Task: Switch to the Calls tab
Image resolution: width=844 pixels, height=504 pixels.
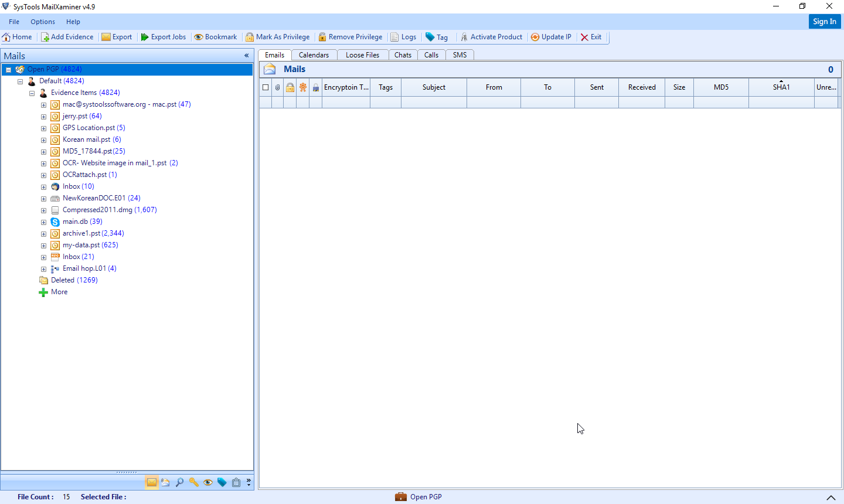Action: pos(431,55)
